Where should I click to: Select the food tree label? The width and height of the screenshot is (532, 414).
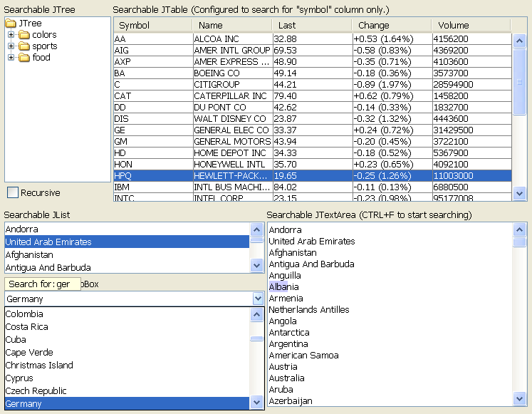point(41,57)
